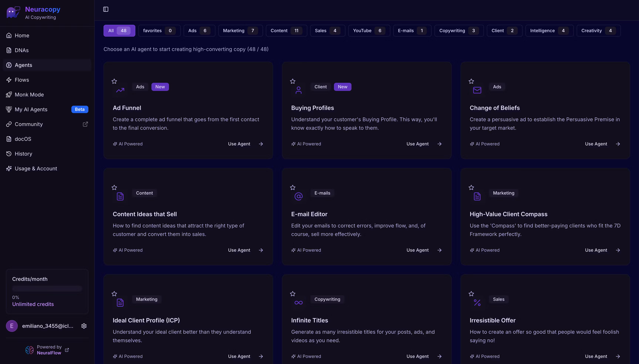Image resolution: width=639 pixels, height=364 pixels.
Task: Click the arrow on High-Value Client Compass
Action: pyautogui.click(x=618, y=250)
